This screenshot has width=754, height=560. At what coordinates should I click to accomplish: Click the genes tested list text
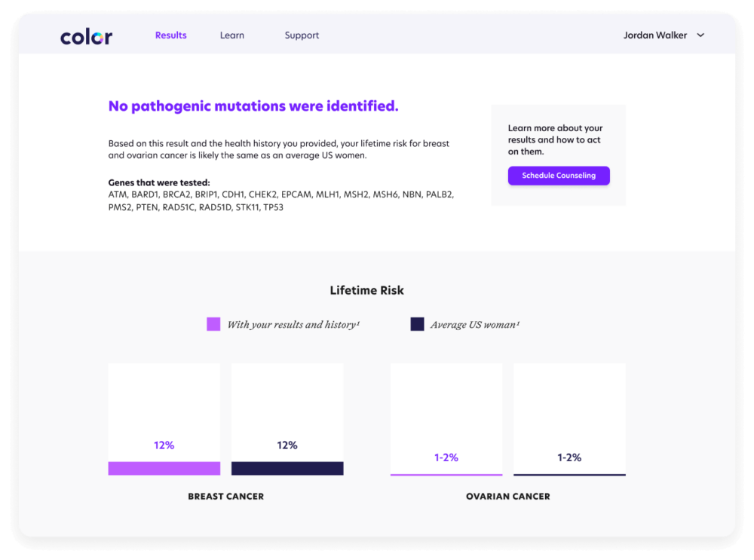pos(281,200)
